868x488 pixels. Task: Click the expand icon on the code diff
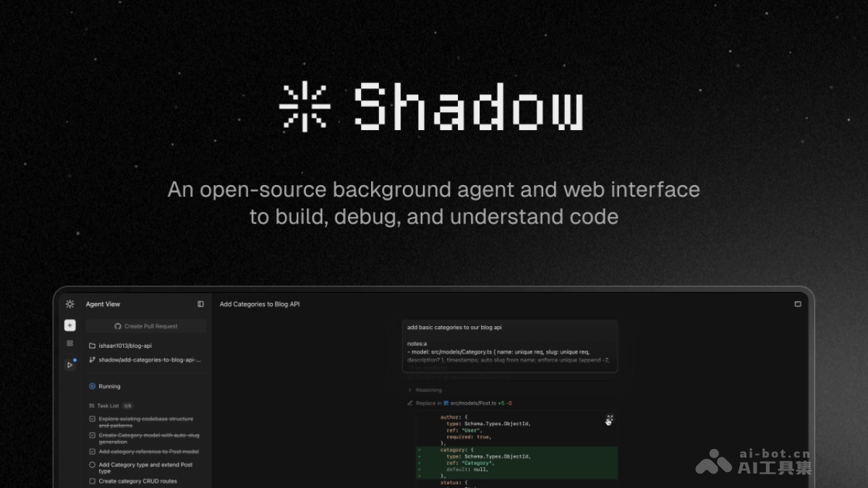click(x=609, y=419)
